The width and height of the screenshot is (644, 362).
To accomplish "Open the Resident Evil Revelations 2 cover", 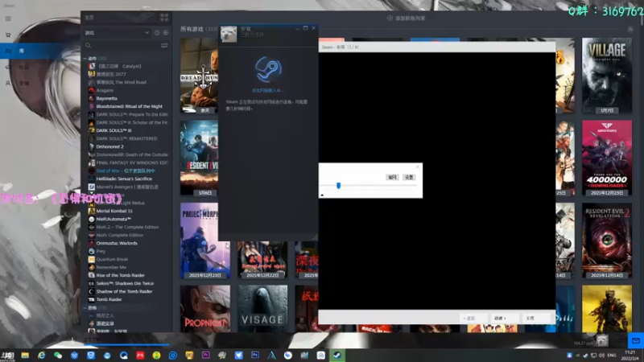I will point(607,241).
